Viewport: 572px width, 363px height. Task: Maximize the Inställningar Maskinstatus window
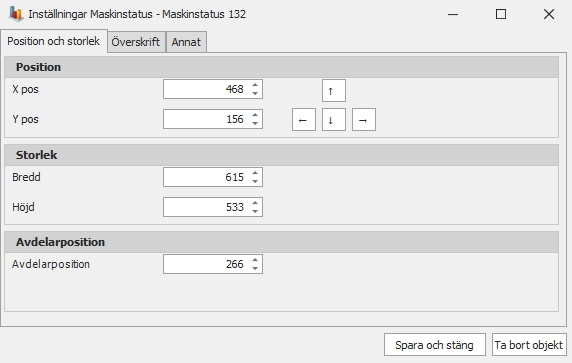(x=501, y=14)
